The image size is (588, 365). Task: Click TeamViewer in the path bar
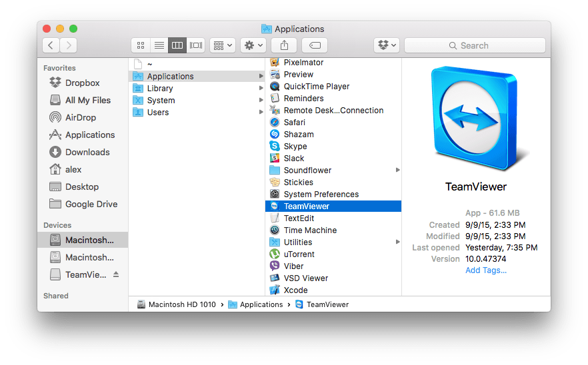tap(322, 304)
